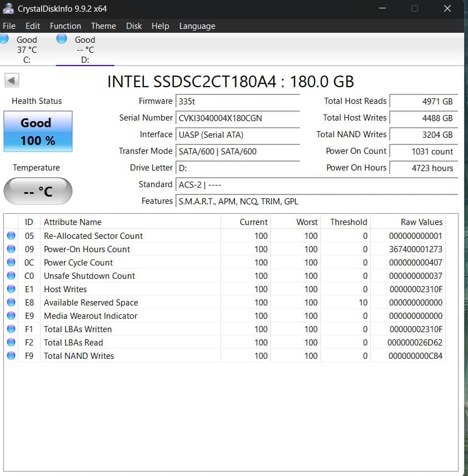Screen dimensions: 468x476
Task: Select the Host Writes attribute name
Action: 66,289
